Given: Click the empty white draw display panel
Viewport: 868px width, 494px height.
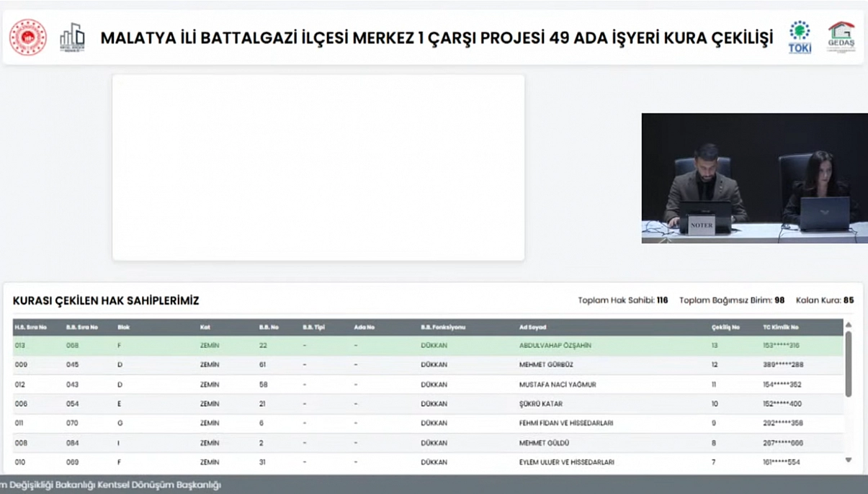Looking at the screenshot, I should tap(318, 167).
